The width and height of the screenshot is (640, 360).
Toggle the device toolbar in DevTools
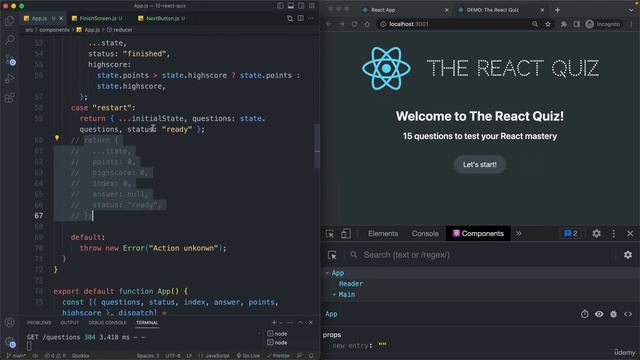(x=346, y=233)
